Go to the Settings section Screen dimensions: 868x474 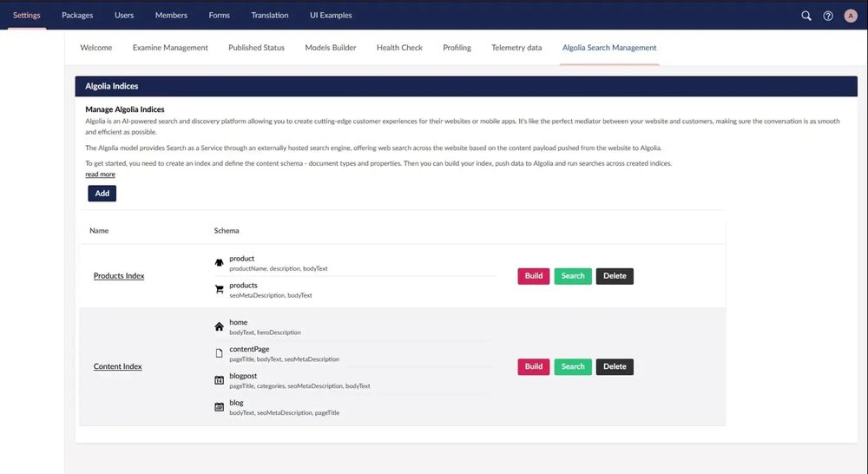(x=27, y=15)
